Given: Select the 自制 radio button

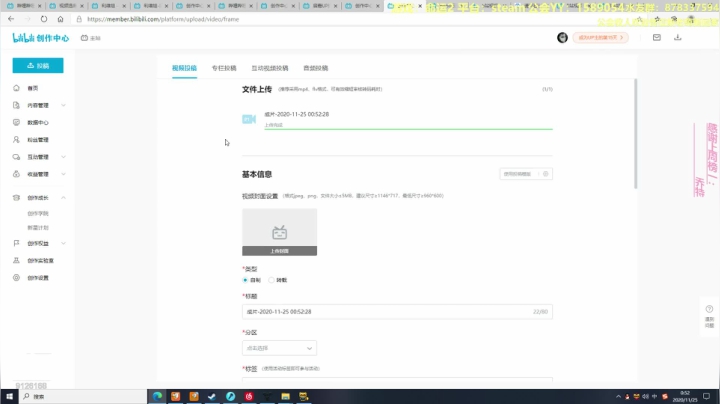Looking at the screenshot, I should pyautogui.click(x=245, y=280).
